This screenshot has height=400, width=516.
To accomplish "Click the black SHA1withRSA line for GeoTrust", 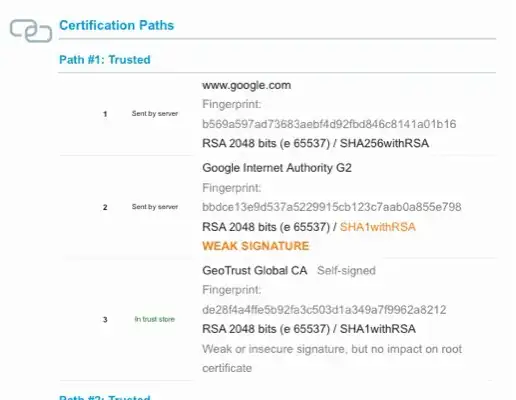I will coord(309,329).
